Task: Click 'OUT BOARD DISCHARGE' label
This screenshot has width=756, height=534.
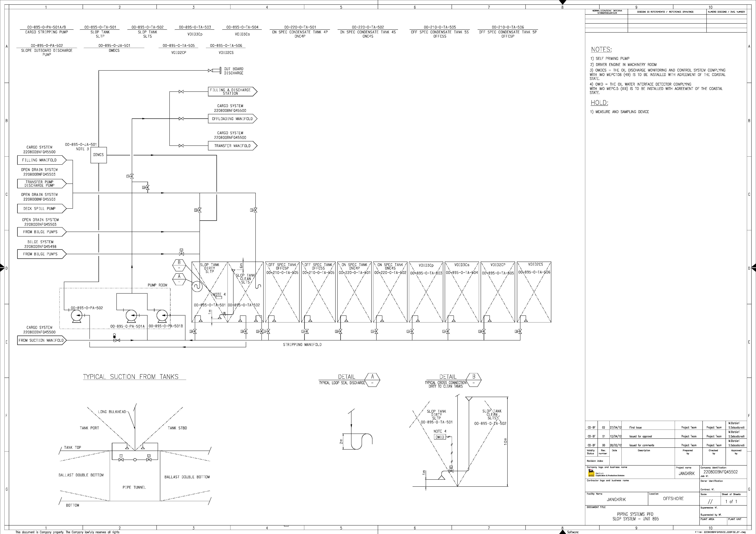Action: (x=233, y=71)
